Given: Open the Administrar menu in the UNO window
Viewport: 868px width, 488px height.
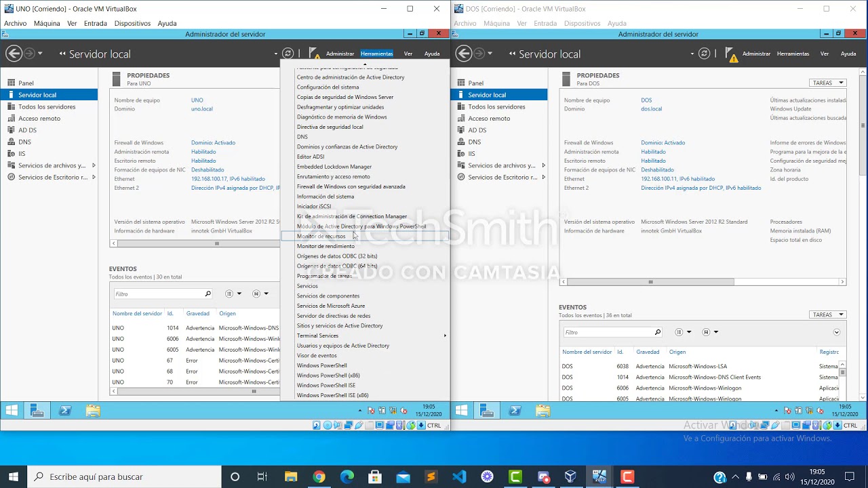Looking at the screenshot, I should coord(340,54).
